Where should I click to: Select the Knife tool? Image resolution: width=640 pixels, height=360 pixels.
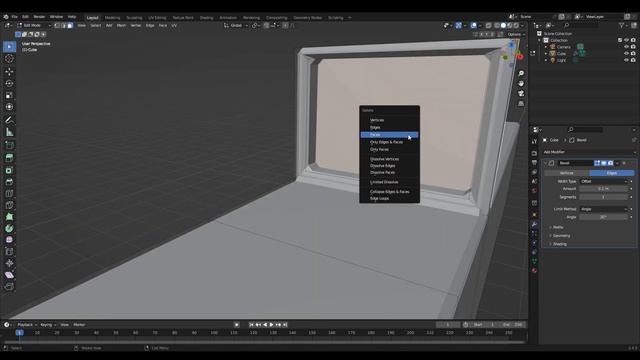tap(9, 205)
